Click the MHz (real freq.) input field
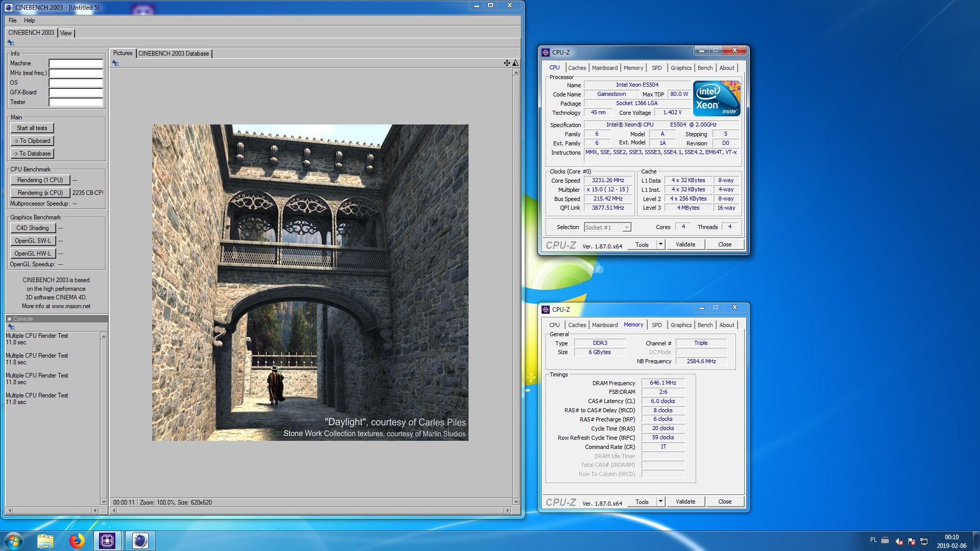Image resolution: width=980 pixels, height=551 pixels. [x=76, y=73]
